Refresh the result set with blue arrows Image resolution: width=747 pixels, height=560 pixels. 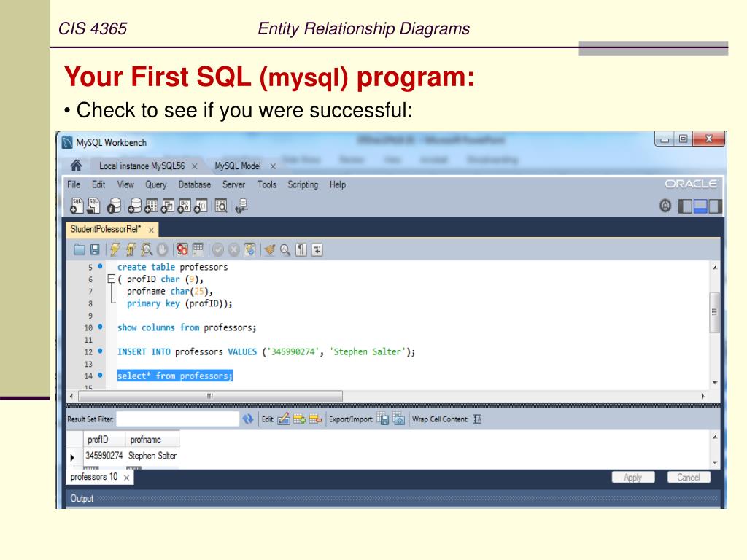[248, 419]
